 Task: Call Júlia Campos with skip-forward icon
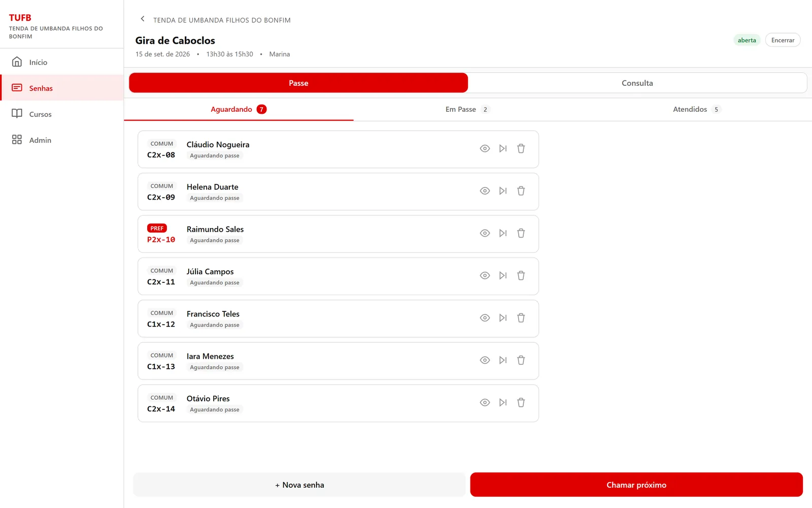tap(503, 276)
